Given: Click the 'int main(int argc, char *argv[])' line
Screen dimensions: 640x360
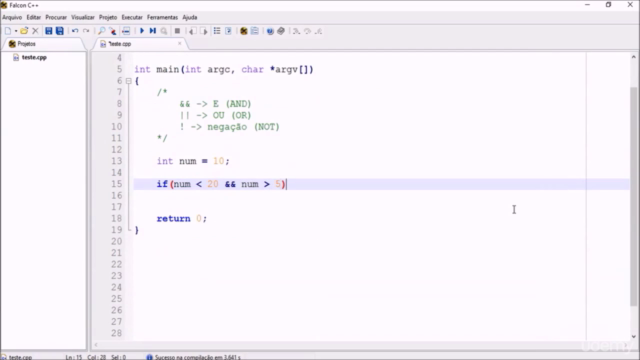Looking at the screenshot, I should (224, 70).
